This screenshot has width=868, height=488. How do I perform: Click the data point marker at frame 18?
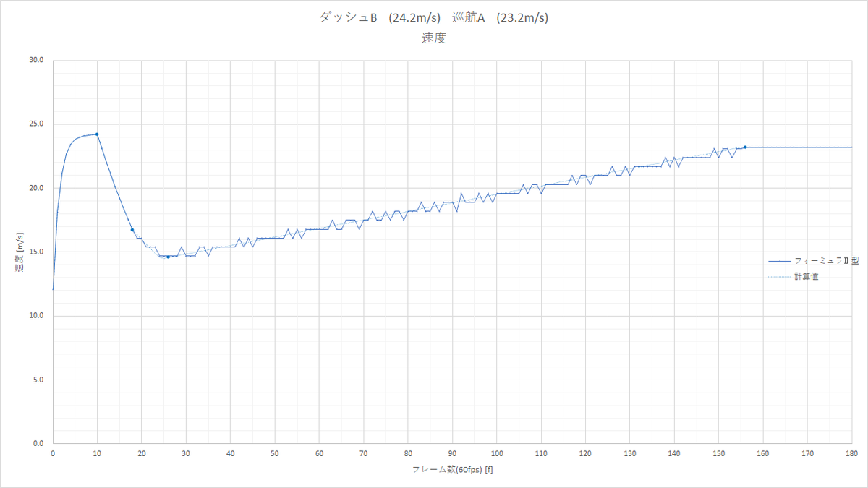(132, 230)
